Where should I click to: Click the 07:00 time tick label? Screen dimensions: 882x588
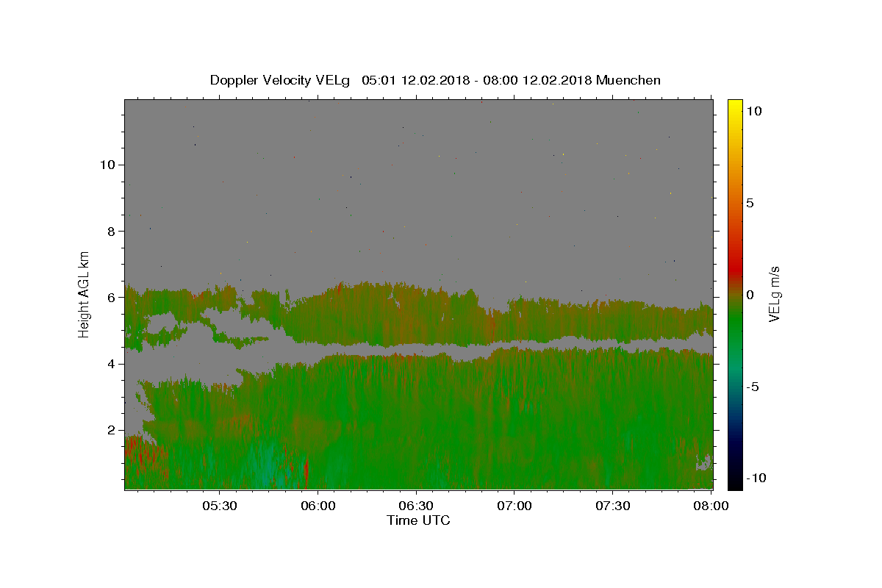pyautogui.click(x=514, y=506)
